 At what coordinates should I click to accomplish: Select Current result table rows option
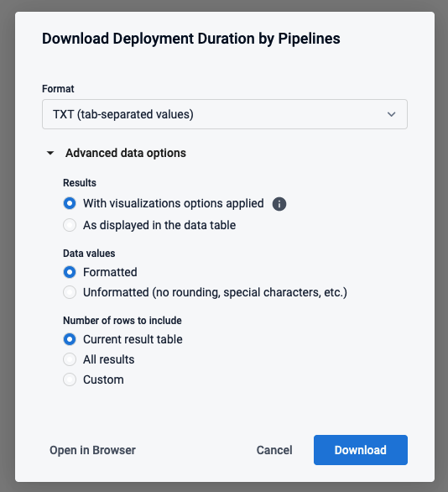[x=70, y=339]
